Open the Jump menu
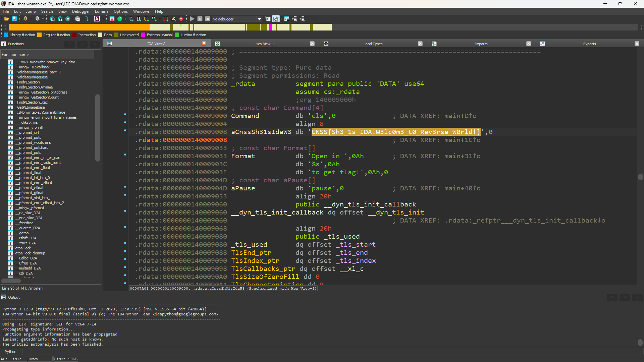644x362 pixels. pos(31,11)
